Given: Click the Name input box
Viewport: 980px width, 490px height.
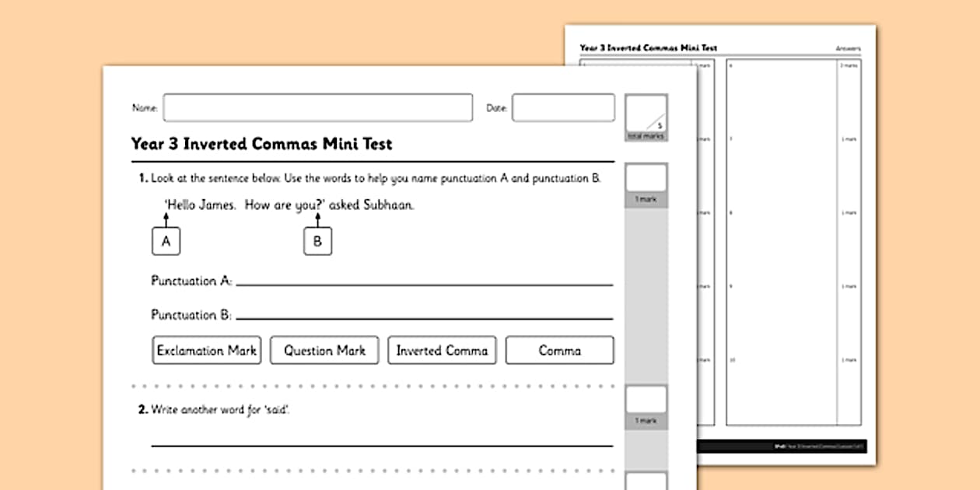Looking at the screenshot, I should [317, 108].
